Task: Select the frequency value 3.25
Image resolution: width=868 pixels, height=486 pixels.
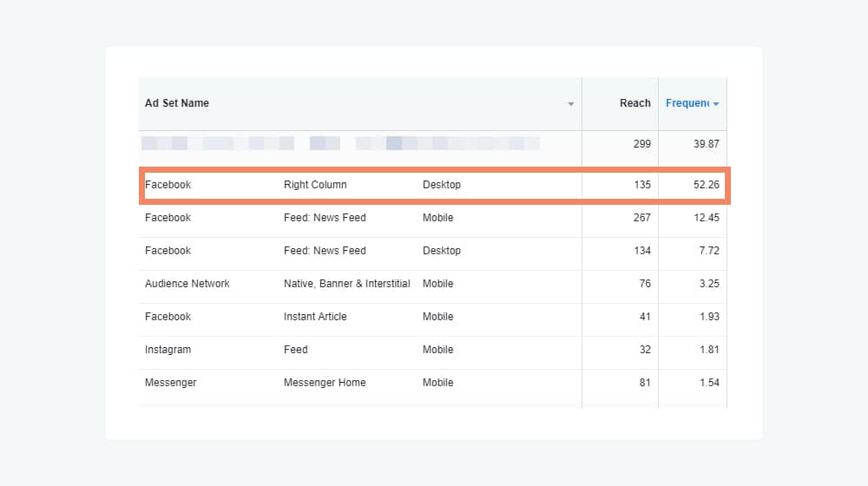Action: tap(709, 284)
